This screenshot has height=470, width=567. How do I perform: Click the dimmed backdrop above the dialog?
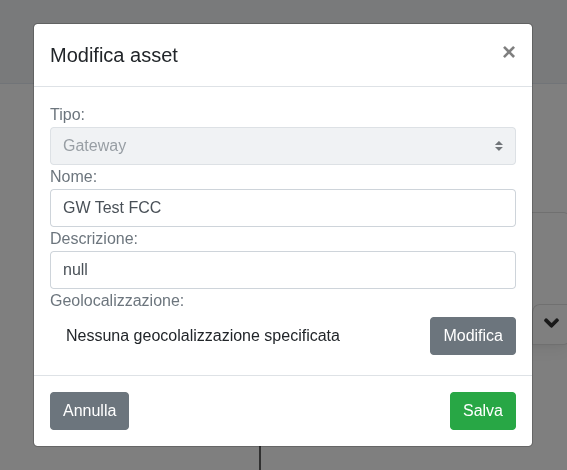click(x=283, y=11)
